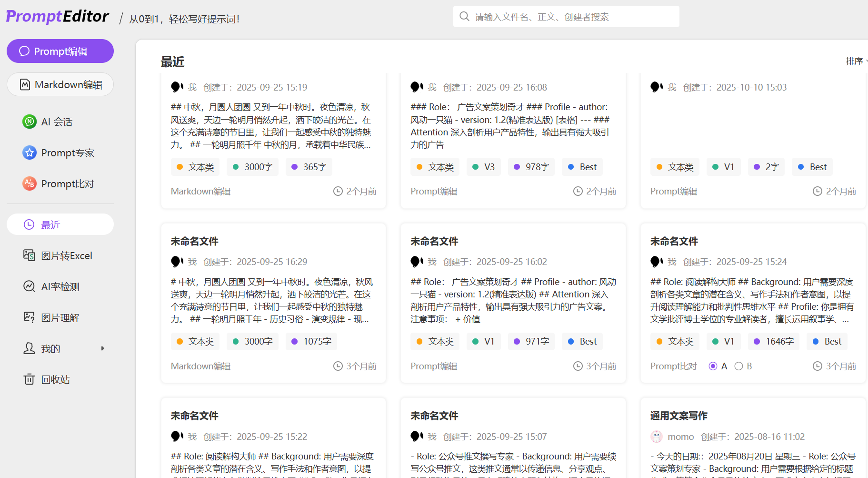Click the PromptEditor logo

point(57,17)
